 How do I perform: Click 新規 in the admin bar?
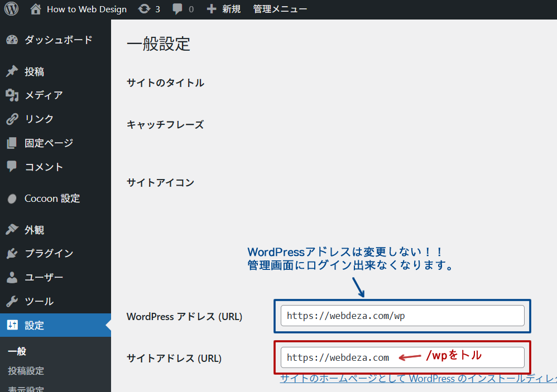pyautogui.click(x=231, y=9)
